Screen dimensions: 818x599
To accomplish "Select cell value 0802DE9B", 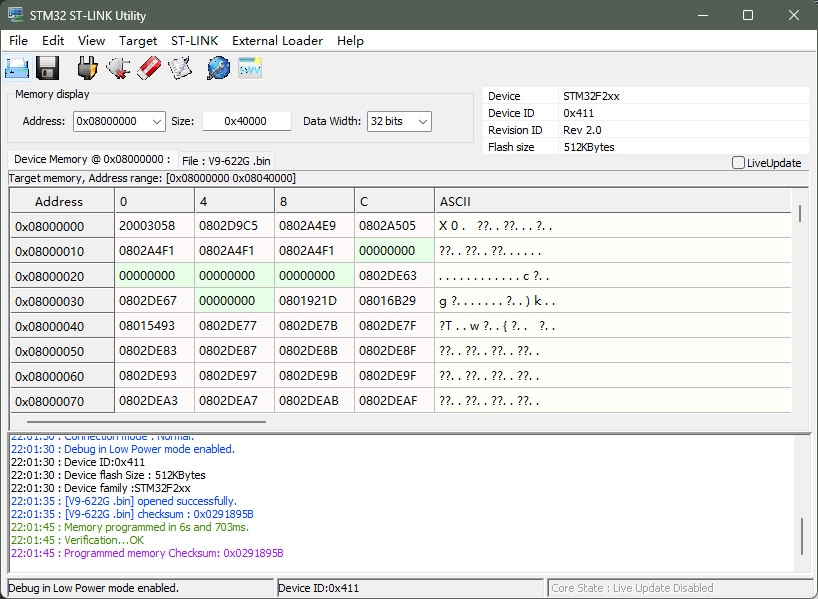I will (315, 376).
